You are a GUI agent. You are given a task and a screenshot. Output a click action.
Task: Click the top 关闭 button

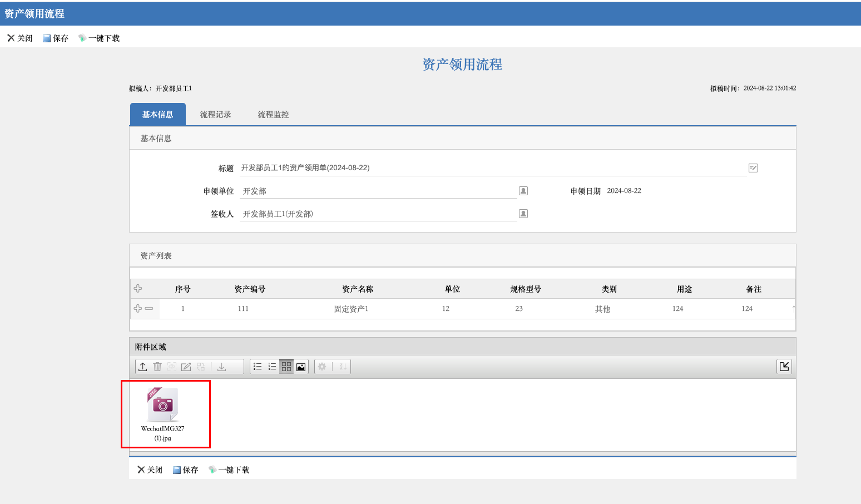click(x=20, y=38)
